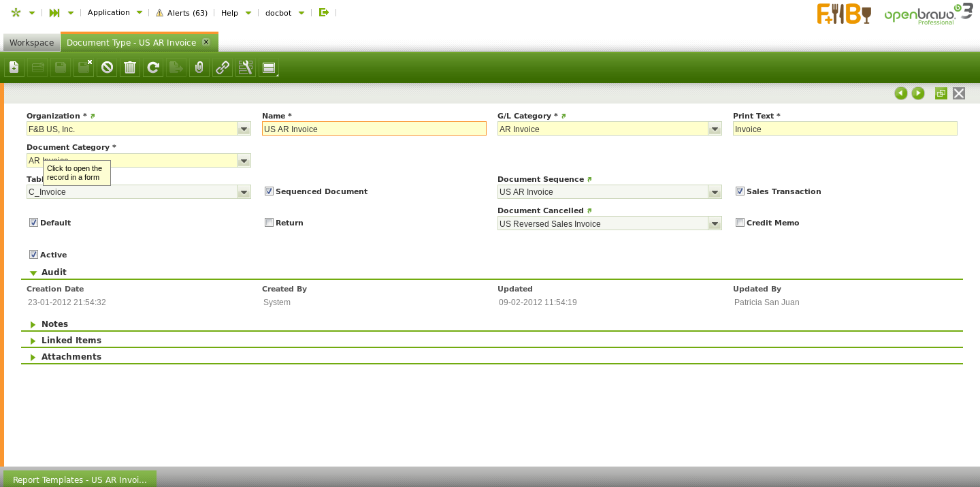Click the chain link toolbar icon
Viewport: 980px width, 487px height.
point(223,67)
